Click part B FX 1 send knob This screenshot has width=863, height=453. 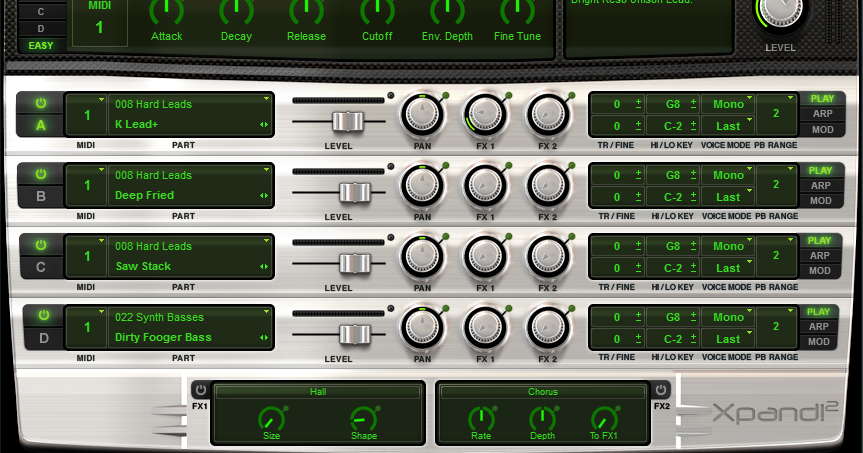point(485,186)
